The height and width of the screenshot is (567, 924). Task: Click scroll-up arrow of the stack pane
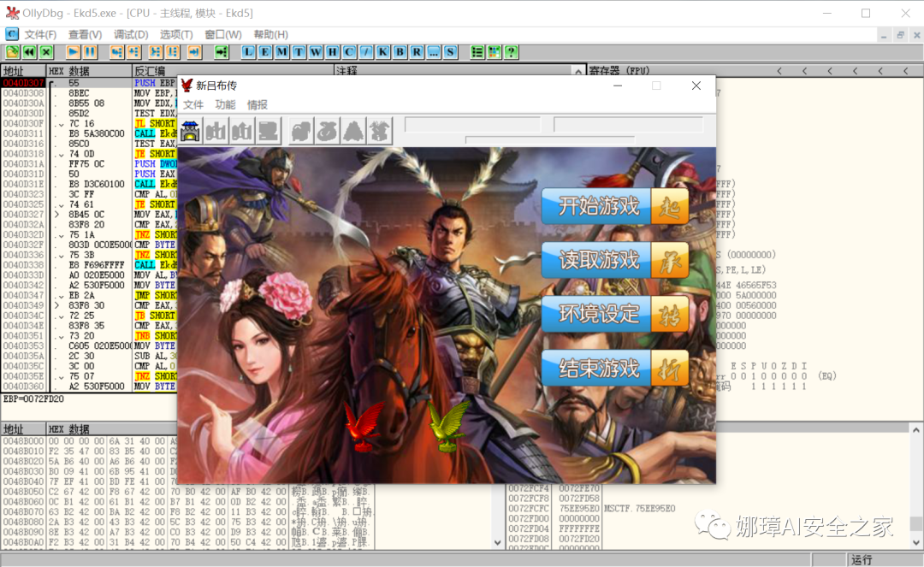[916, 430]
